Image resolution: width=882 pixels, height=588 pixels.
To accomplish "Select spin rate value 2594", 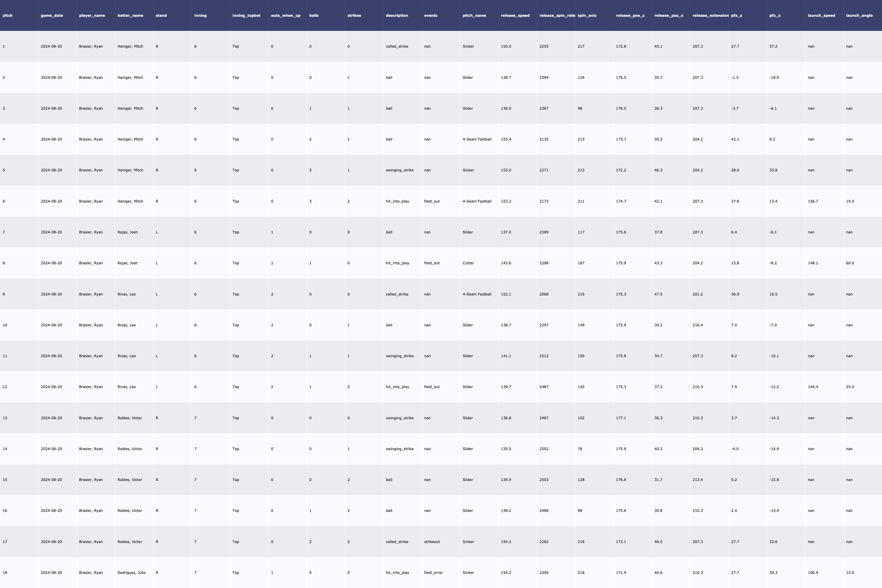I will [x=544, y=78].
